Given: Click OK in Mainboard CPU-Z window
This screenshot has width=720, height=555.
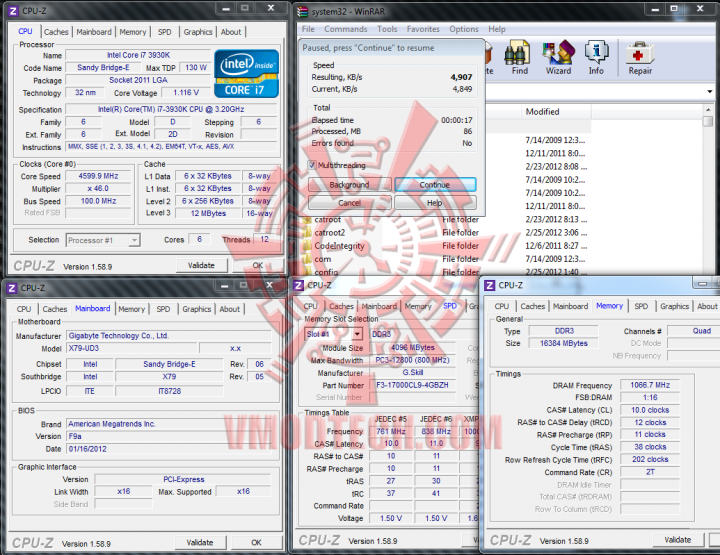Looking at the screenshot, I should point(256,542).
